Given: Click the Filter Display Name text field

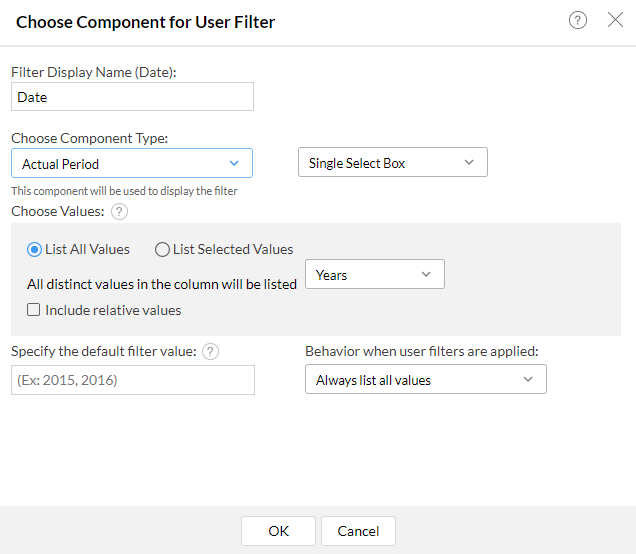Looking at the screenshot, I should click(132, 97).
